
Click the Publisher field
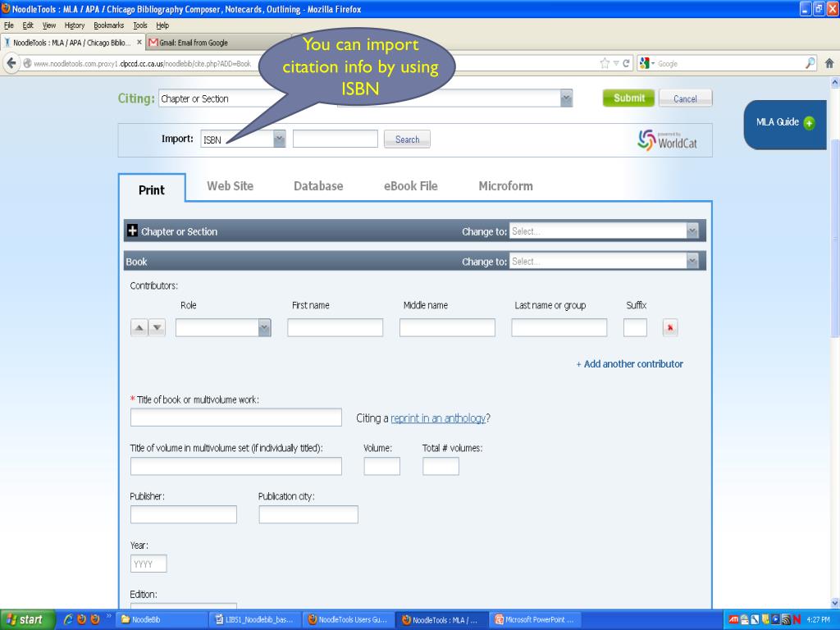tap(184, 514)
